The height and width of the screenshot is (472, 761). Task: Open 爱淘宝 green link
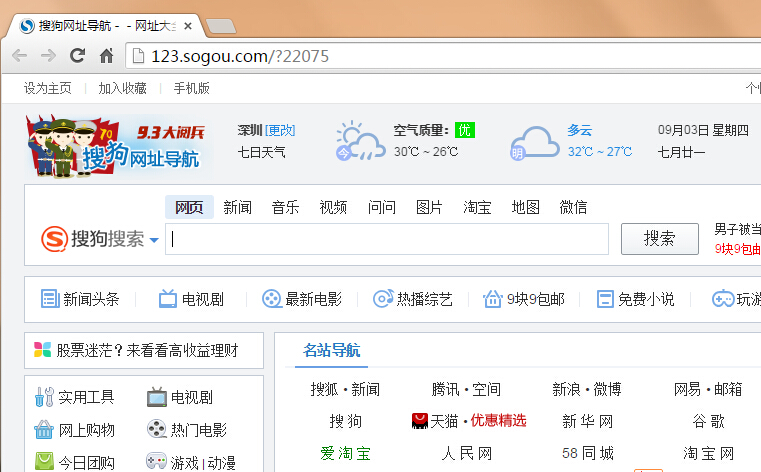tap(345, 454)
